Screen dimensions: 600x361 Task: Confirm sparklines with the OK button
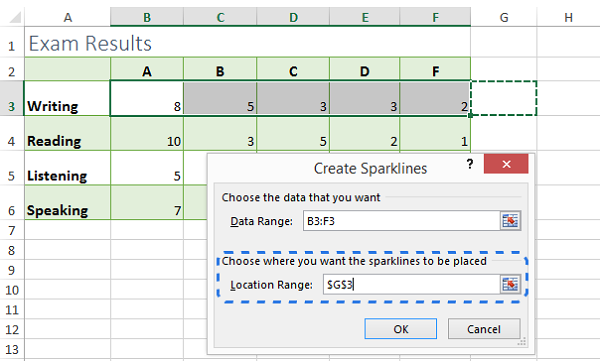tap(401, 329)
